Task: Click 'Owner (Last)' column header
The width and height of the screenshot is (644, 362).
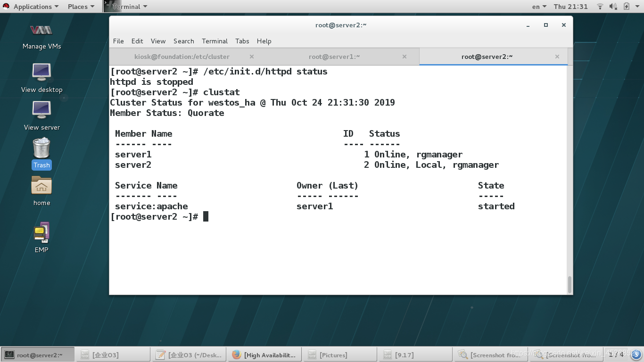Action: tap(327, 186)
